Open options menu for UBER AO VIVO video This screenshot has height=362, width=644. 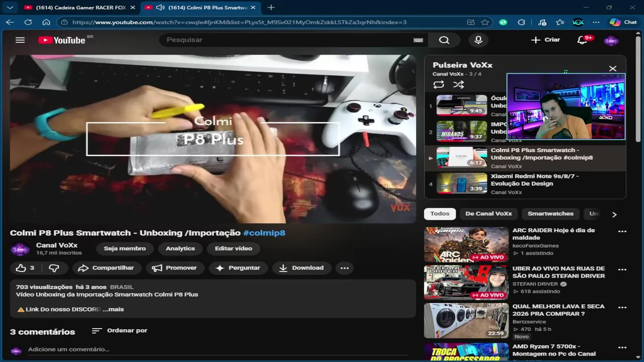coord(622,270)
